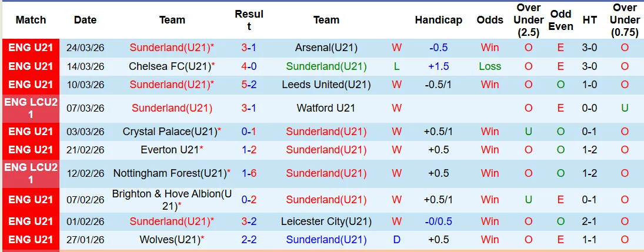The height and width of the screenshot is (252, 644).
Task: Select the Odd Even column header
Action: (x=560, y=20)
